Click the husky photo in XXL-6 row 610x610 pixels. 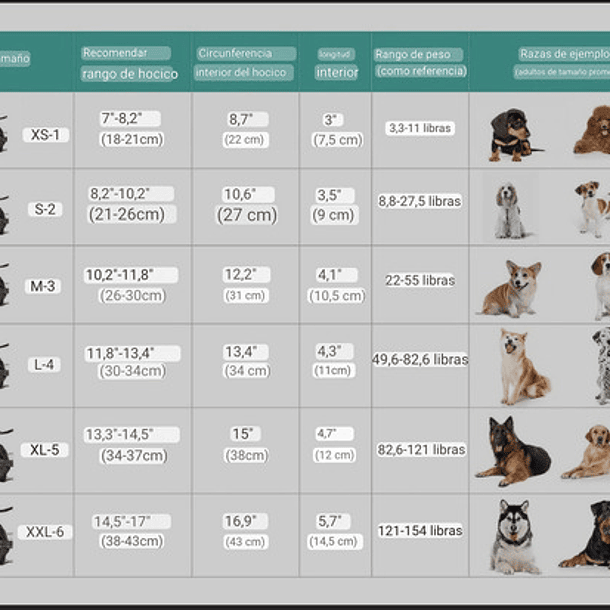coord(514,536)
